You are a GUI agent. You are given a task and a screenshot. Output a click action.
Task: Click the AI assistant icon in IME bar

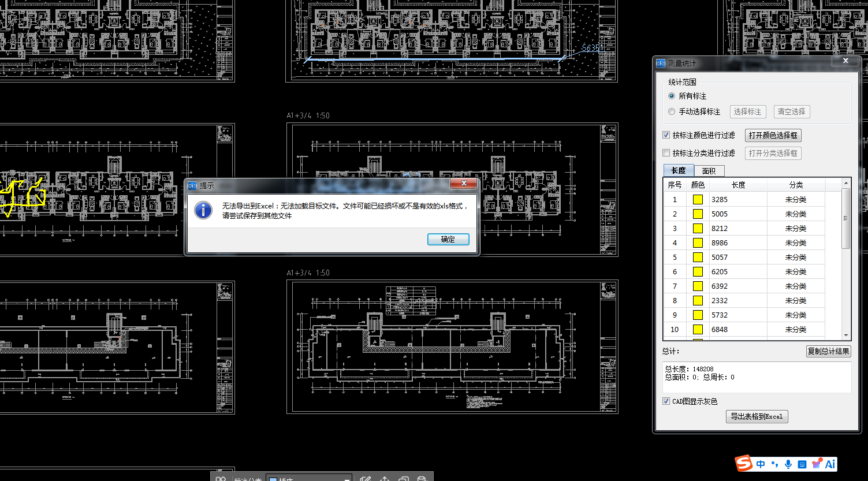pos(830,464)
